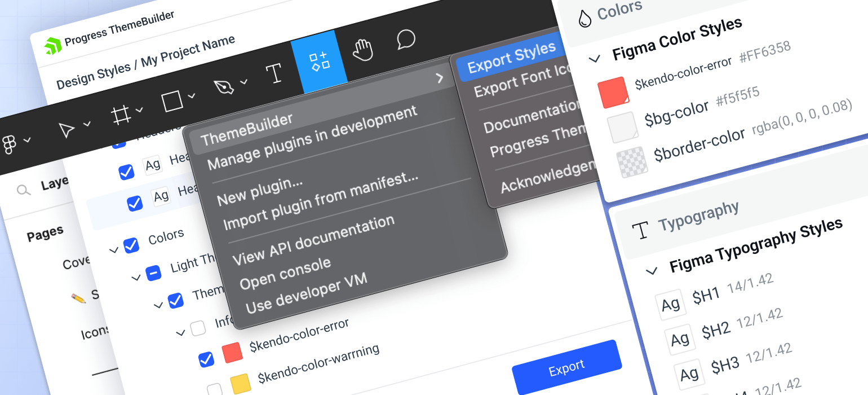This screenshot has width=868, height=395.
Task: Collapse Figma Typography Styles section
Action: (x=652, y=270)
